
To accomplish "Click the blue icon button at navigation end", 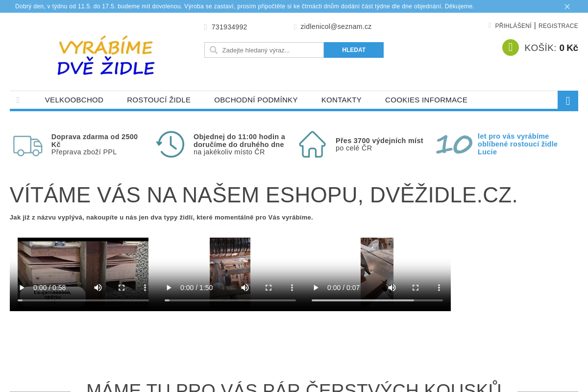I will click(568, 101).
